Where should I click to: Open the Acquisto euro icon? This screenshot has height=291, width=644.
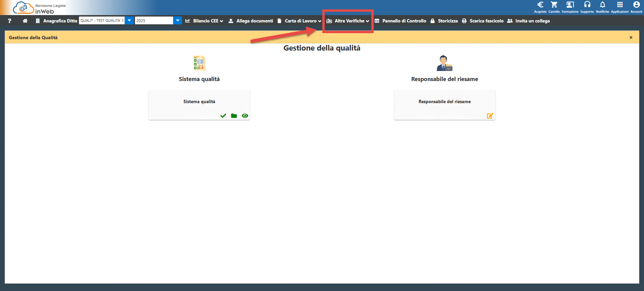540,7
